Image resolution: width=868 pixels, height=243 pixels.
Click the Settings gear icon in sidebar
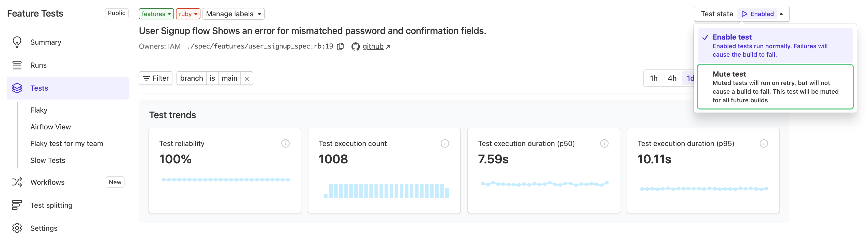coord(17,228)
